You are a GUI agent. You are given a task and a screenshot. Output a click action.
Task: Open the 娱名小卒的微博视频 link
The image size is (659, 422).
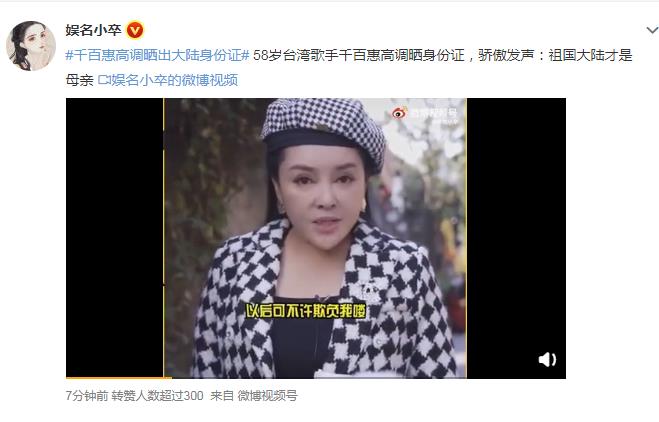(x=174, y=80)
